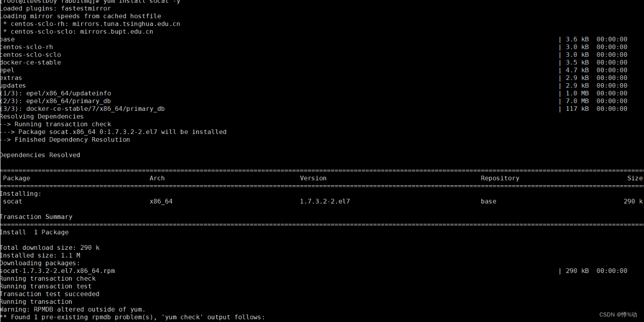Screen dimensions: 644x322
Task: Click the docker-ce-stable repo row
Action: coord(313,62)
